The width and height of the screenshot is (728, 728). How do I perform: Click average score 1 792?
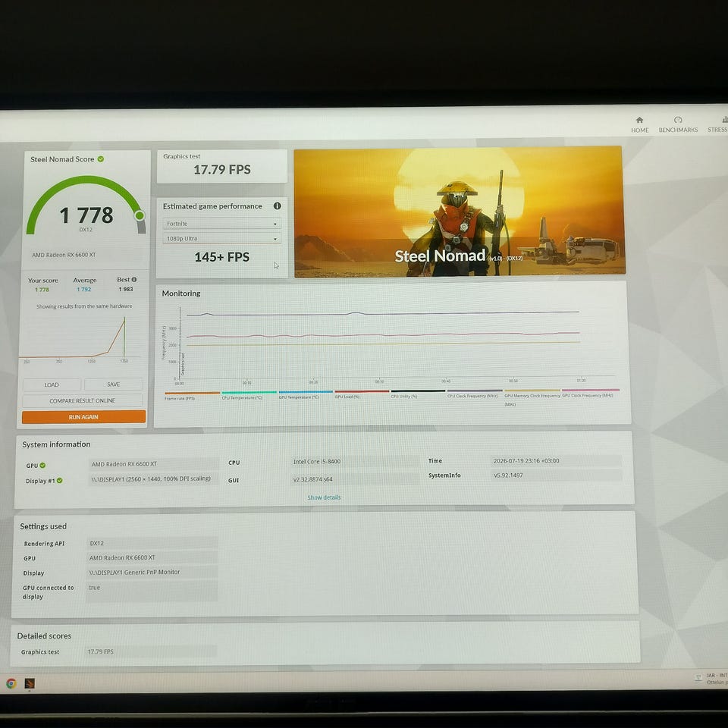click(x=84, y=289)
